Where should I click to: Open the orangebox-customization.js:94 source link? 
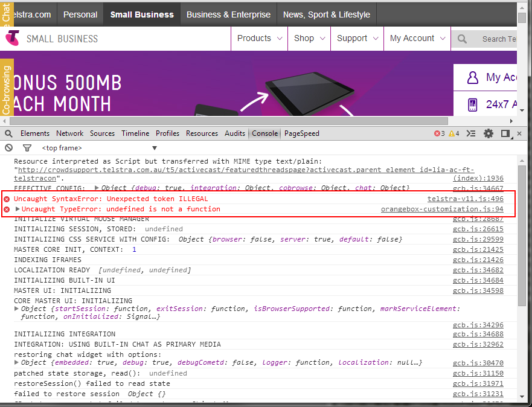[x=442, y=209]
